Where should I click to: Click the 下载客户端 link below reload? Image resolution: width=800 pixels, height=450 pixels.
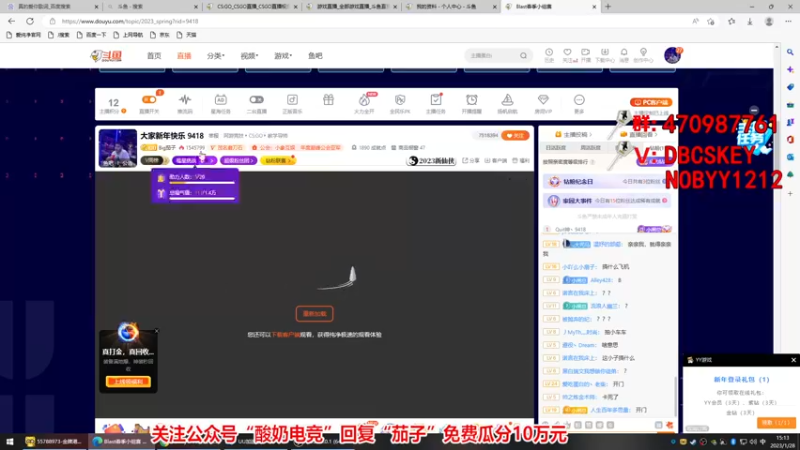(286, 335)
